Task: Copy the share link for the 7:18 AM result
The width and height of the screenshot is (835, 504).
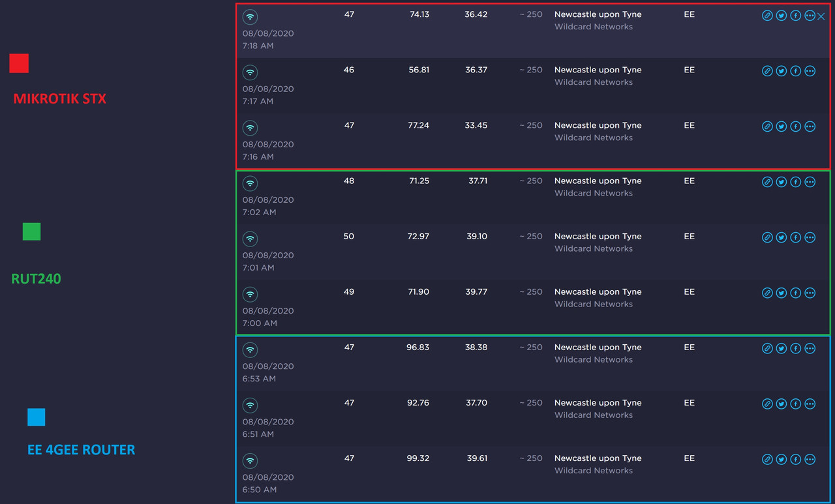Action: point(767,16)
